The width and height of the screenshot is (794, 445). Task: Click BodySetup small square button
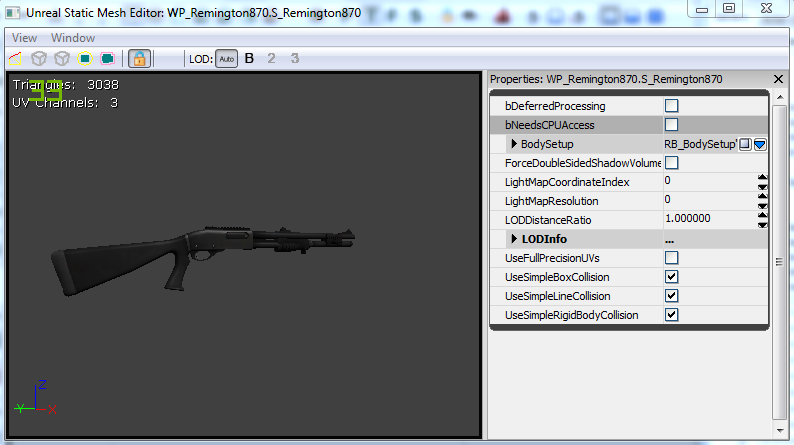click(x=745, y=144)
